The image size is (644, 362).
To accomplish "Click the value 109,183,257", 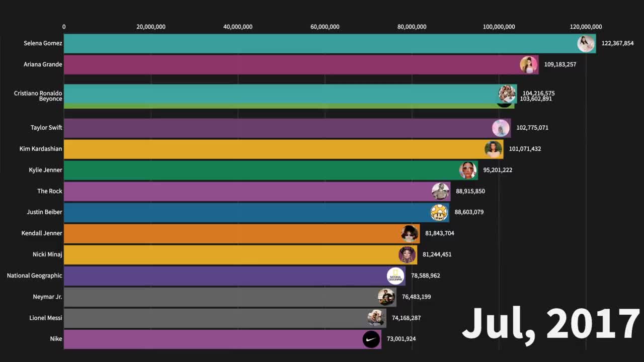I will (560, 64).
